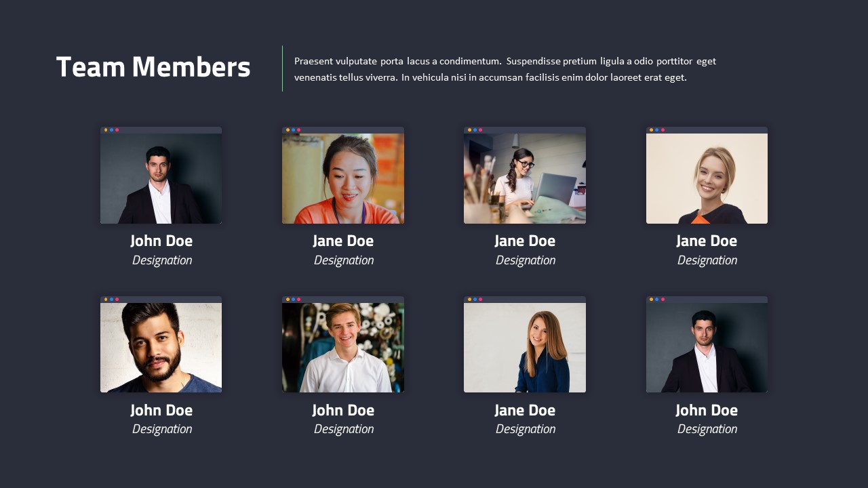Click the pink dot above the white-shirt young man photo

pos(299,299)
